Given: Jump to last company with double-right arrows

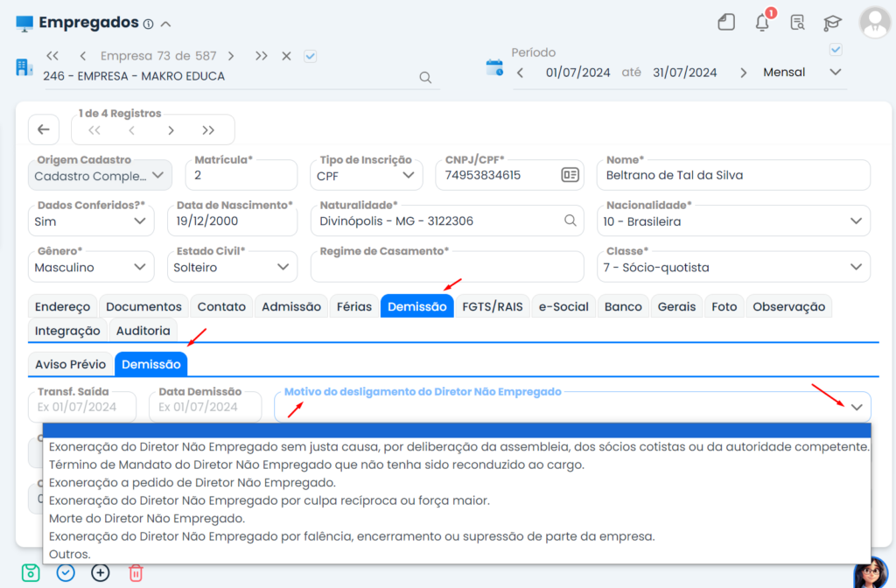Looking at the screenshot, I should pyautogui.click(x=261, y=56).
